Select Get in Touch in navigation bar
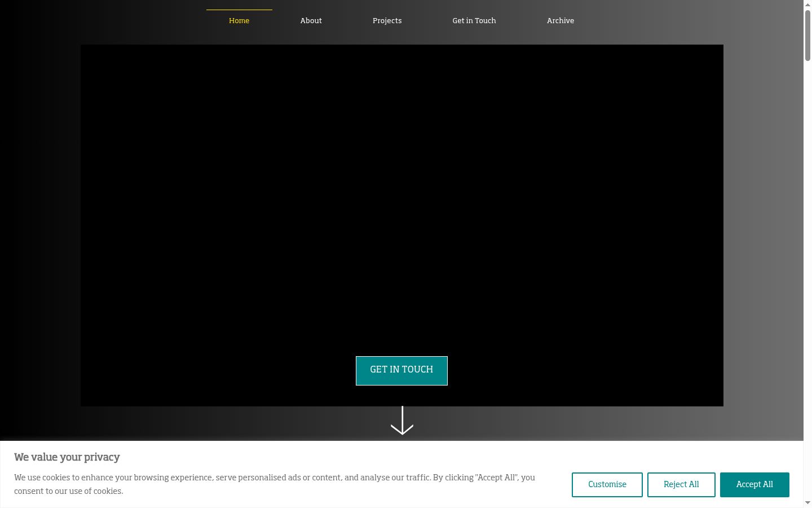The image size is (812, 508). (x=474, y=20)
